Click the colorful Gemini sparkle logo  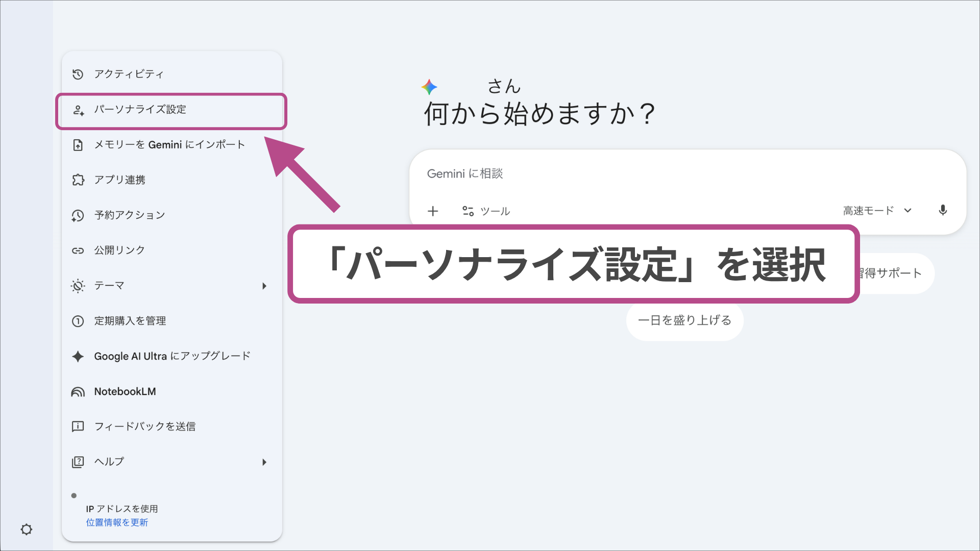429,87
